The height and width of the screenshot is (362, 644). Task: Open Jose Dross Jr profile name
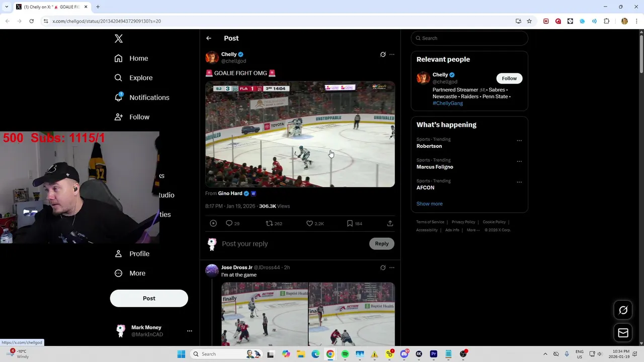237,267
